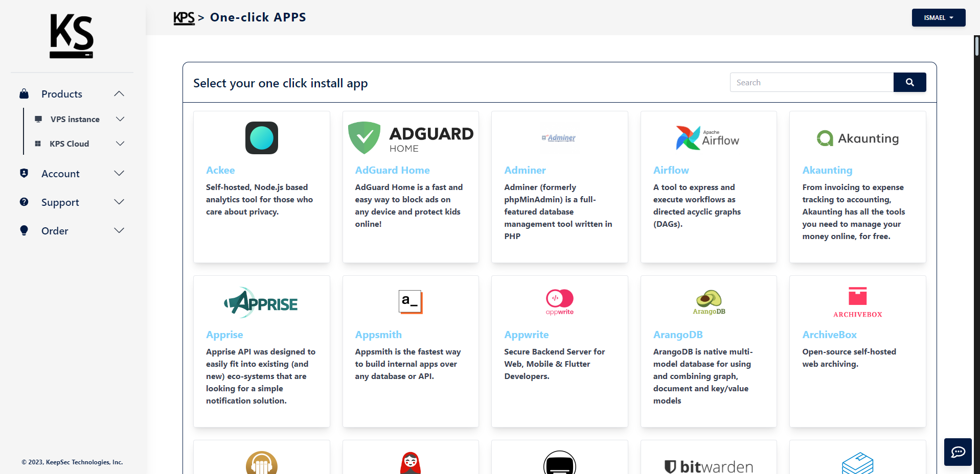This screenshot has height=474, width=980.
Task: Click the VPS instance monitor icon
Action: coord(38,119)
